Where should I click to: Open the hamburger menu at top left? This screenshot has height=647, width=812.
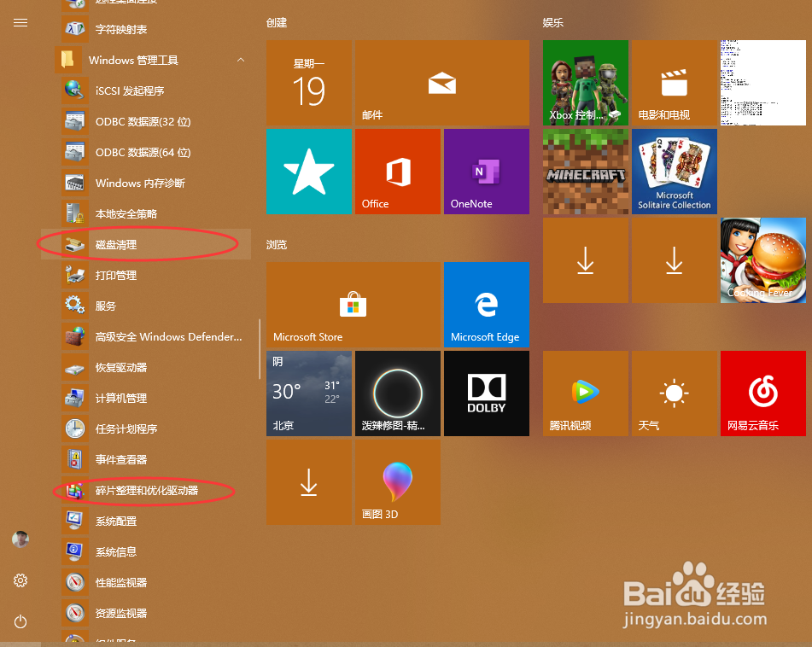coord(20,23)
